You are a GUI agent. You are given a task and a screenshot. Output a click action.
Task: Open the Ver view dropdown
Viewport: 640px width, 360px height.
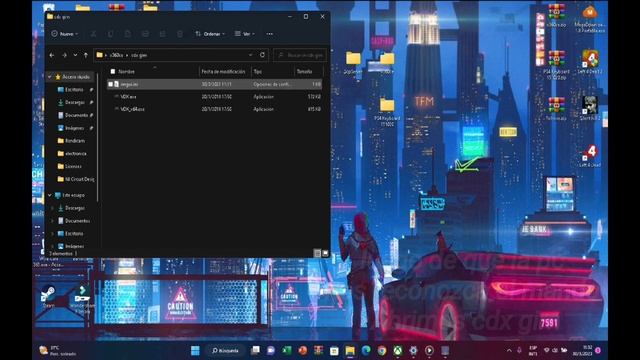[x=244, y=34]
